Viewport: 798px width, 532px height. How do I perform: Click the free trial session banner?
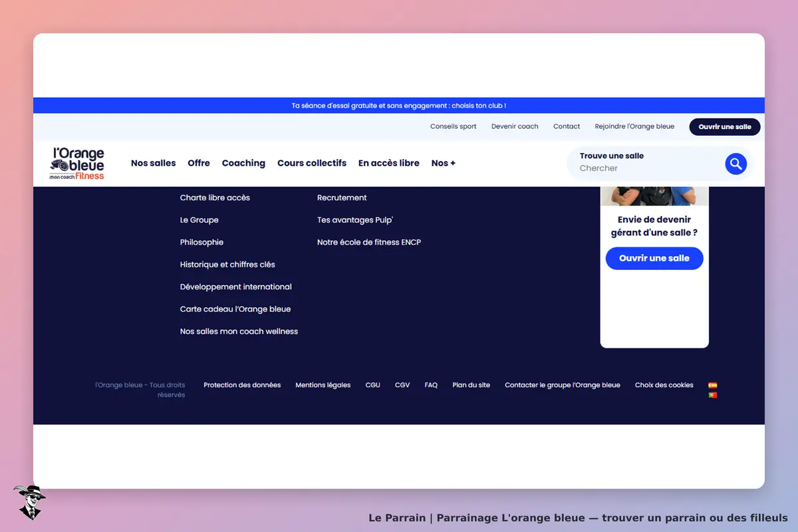coord(399,106)
